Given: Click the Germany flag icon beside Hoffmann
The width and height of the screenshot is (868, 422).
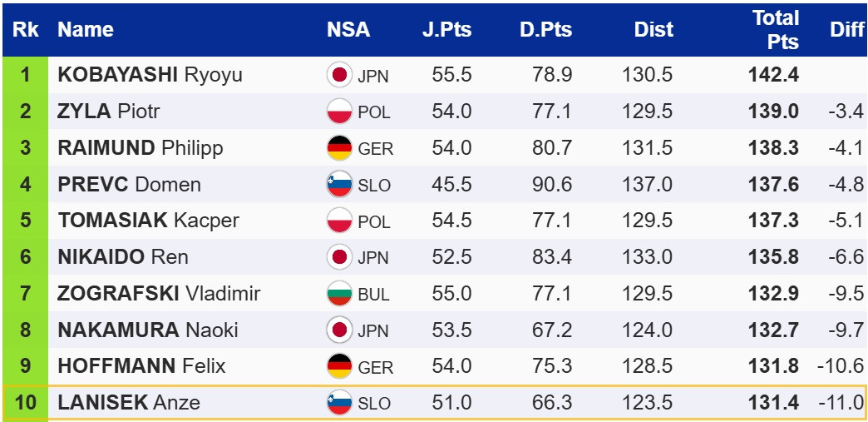Looking at the screenshot, I should pos(338,366).
